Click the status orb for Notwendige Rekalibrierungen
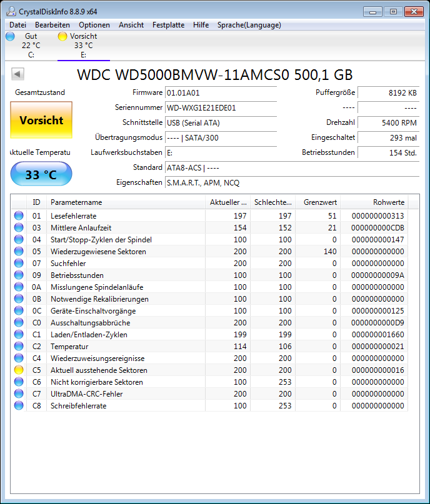430x504 pixels. [19, 299]
